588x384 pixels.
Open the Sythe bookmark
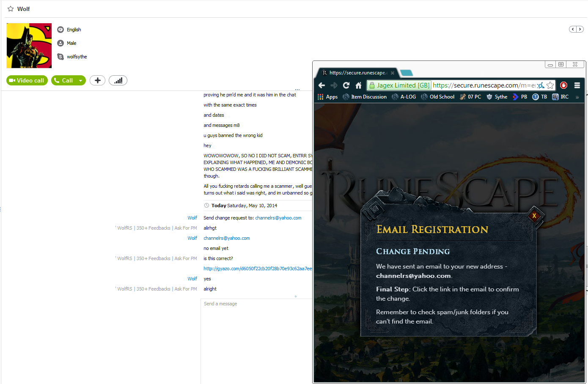pos(497,97)
